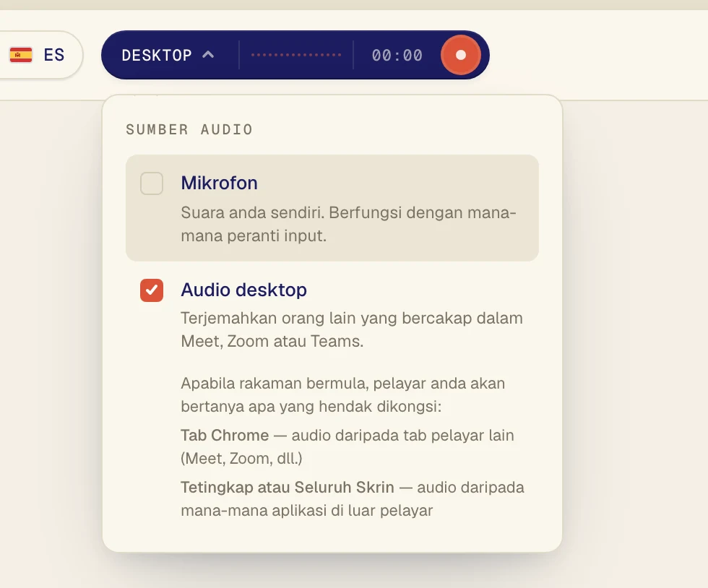The height and width of the screenshot is (588, 708).
Task: Uncheck the Audio desktop checkbox
Action: (x=152, y=290)
